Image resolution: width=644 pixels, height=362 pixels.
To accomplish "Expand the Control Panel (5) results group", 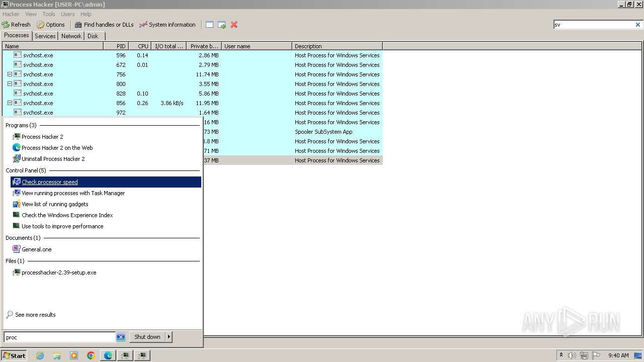I will pyautogui.click(x=26, y=170).
